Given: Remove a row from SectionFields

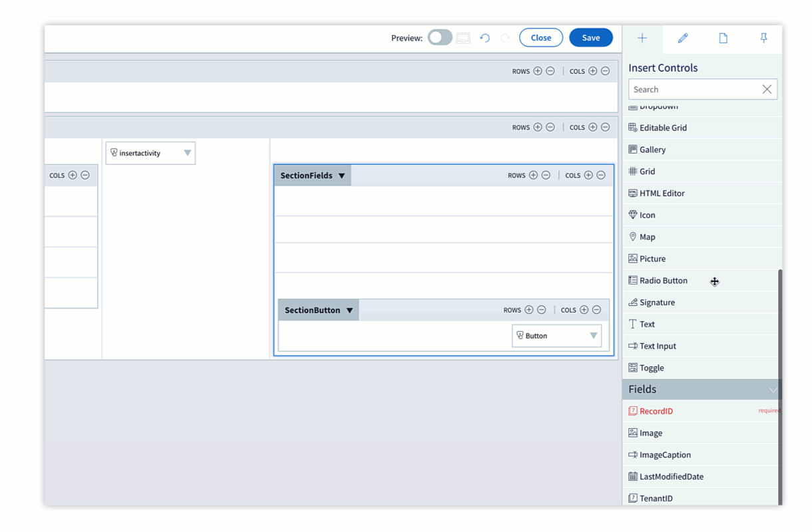Looking at the screenshot, I should [x=546, y=176].
